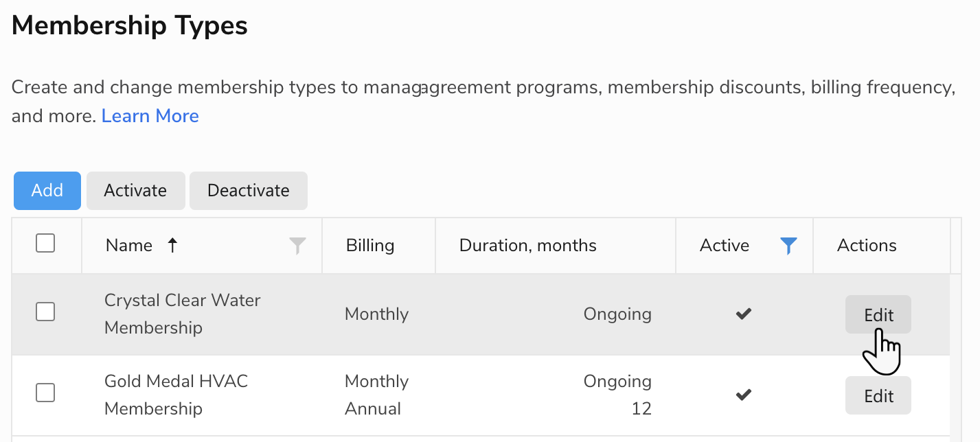Toggle the select-all header checkbox
This screenshot has width=980, height=442.
pos(45,243)
